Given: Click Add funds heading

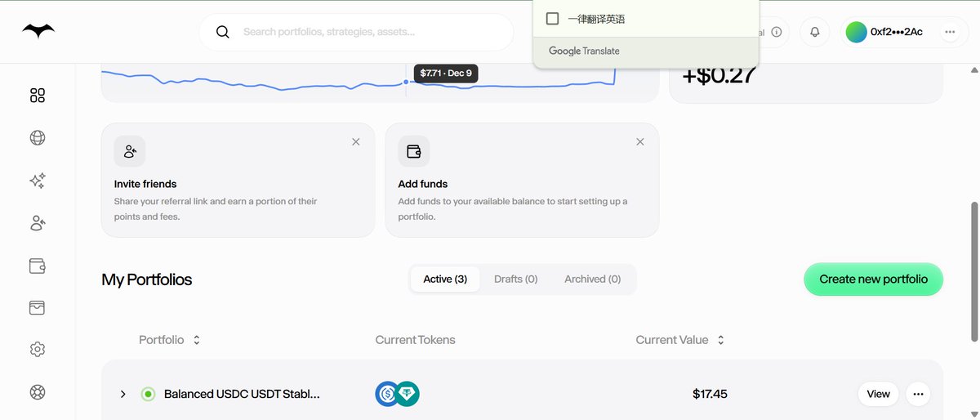Looking at the screenshot, I should click(x=423, y=184).
